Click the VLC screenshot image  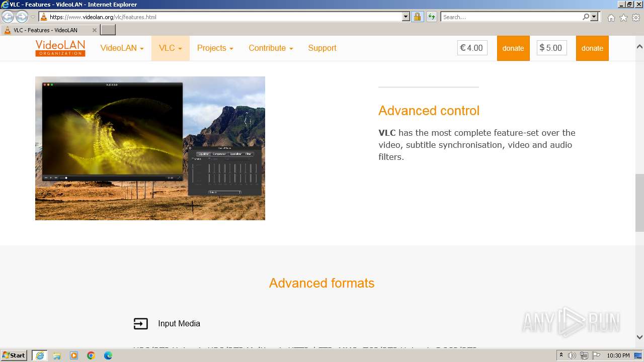pyautogui.click(x=150, y=148)
